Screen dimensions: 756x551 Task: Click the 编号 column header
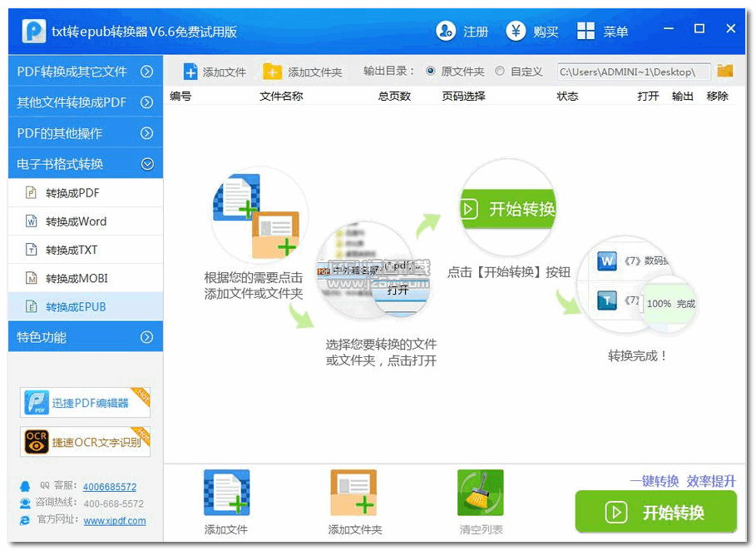(180, 96)
